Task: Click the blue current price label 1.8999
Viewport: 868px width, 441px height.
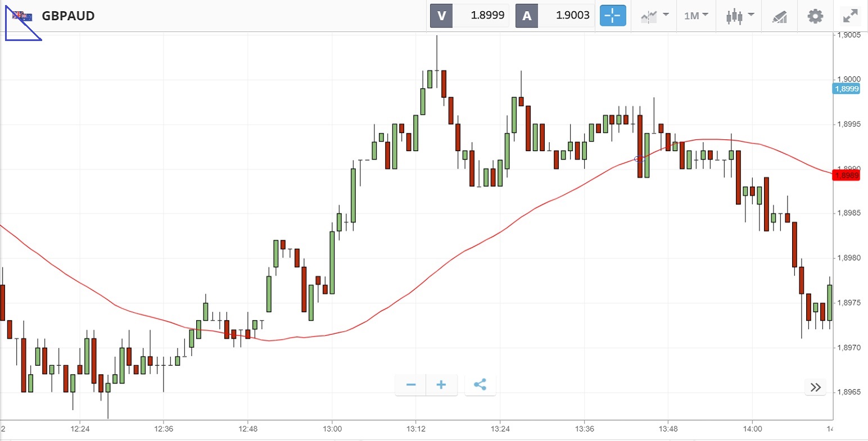Action: pyautogui.click(x=847, y=89)
